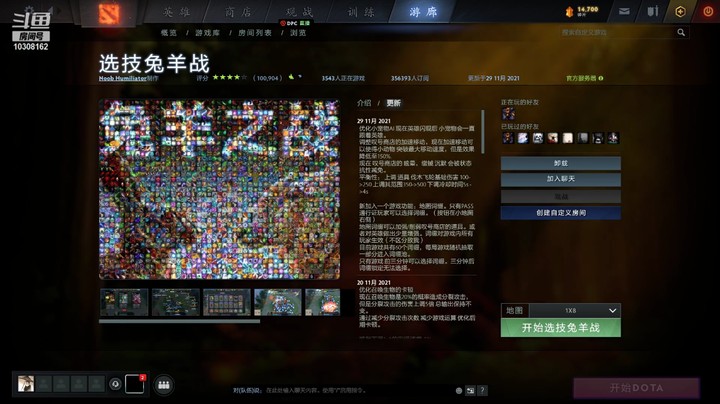Select the fifth screenshot thumbnail
The width and height of the screenshot is (720, 404).
point(323,302)
